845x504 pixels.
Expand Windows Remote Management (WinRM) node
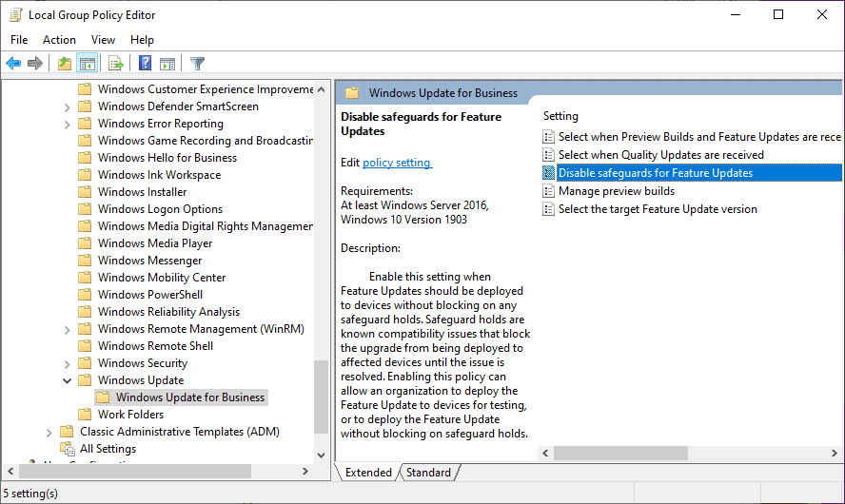(67, 330)
